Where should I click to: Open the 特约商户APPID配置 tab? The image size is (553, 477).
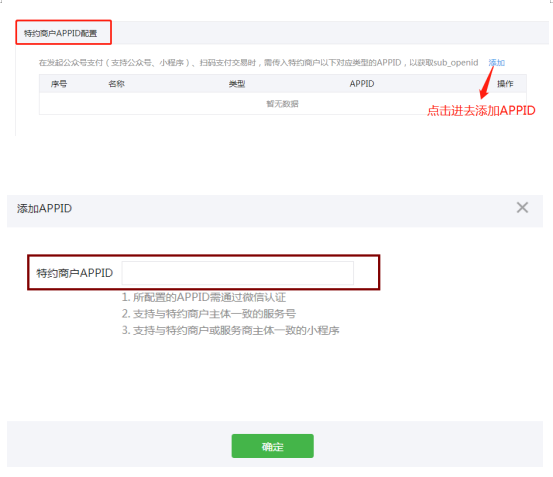click(63, 32)
